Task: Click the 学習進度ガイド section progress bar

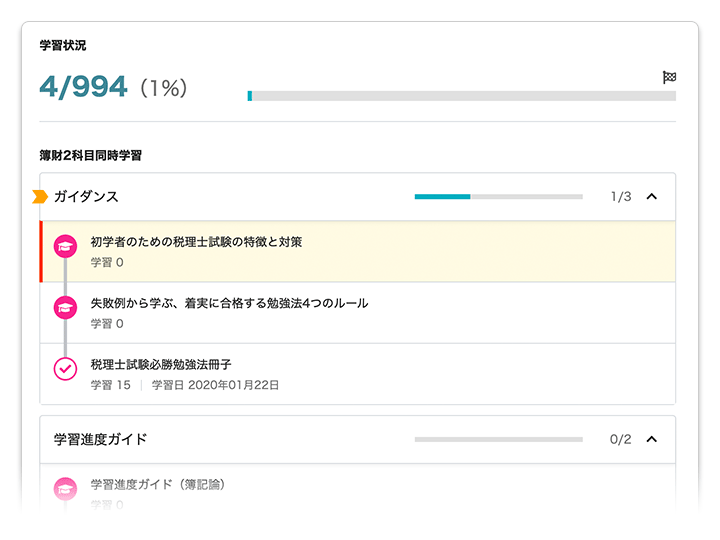Action: [498, 439]
